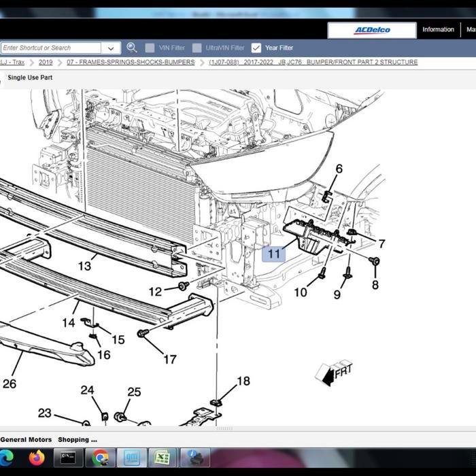Select callout 13 impact bar
This screenshot has width=476, height=476.
(x=84, y=267)
